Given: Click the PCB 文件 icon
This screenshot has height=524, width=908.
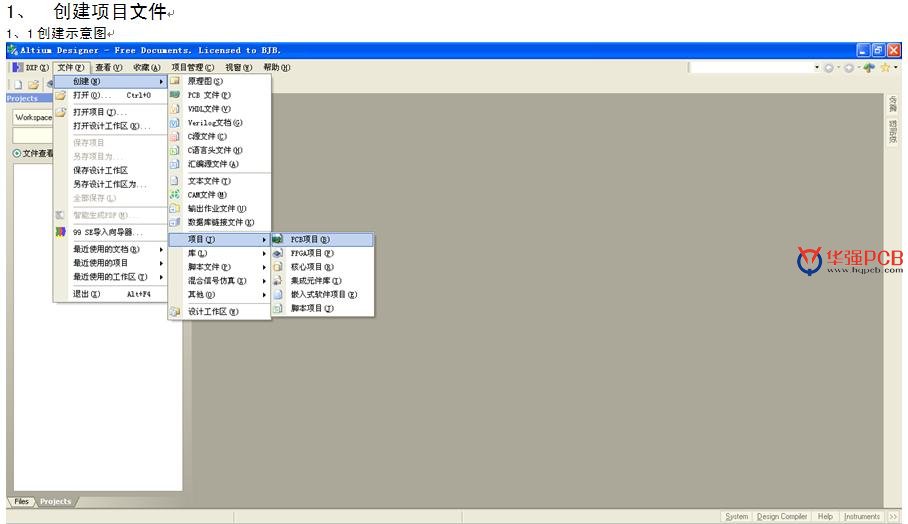Looking at the screenshot, I should pyautogui.click(x=175, y=95).
